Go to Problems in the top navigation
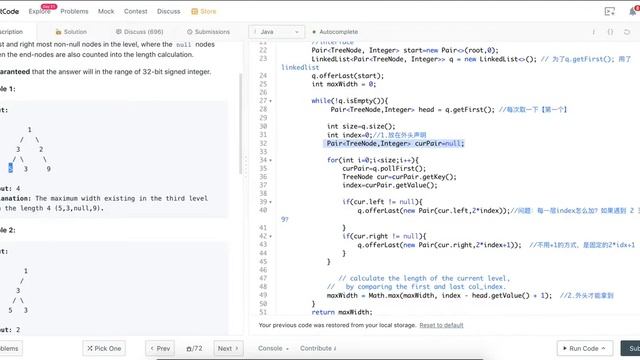 pos(74,11)
